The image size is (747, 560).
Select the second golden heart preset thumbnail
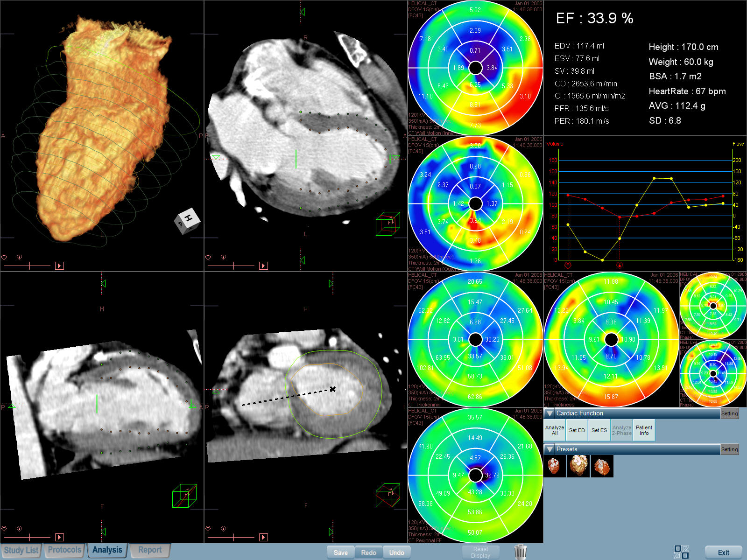point(578,466)
